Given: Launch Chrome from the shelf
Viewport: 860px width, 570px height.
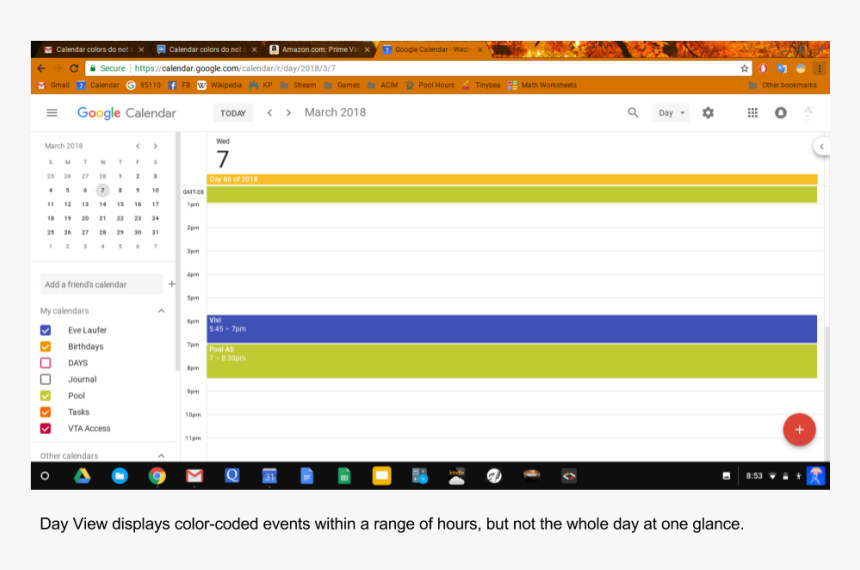Looking at the screenshot, I should click(157, 476).
